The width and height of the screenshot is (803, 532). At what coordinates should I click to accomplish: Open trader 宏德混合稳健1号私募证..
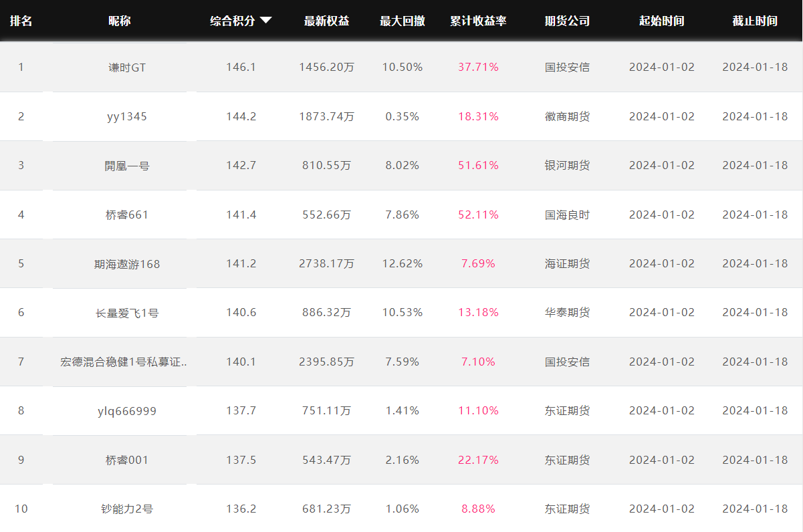pyautogui.click(x=124, y=362)
